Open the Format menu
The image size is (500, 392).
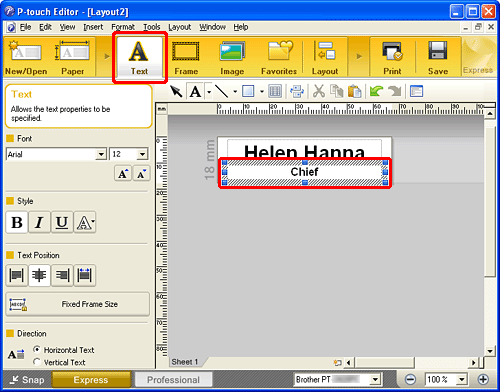coord(123,27)
